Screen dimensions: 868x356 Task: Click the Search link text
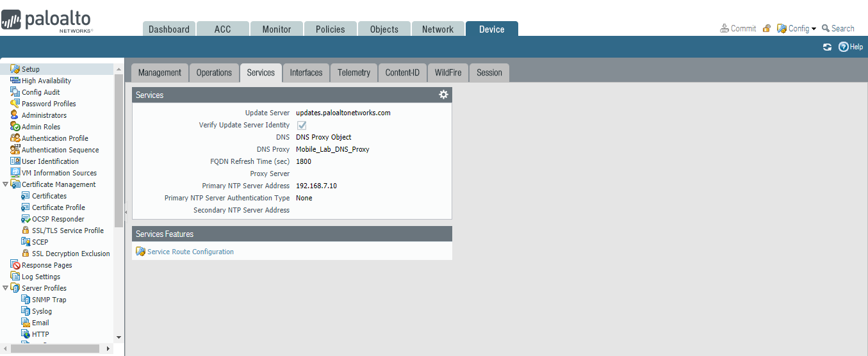pos(843,28)
